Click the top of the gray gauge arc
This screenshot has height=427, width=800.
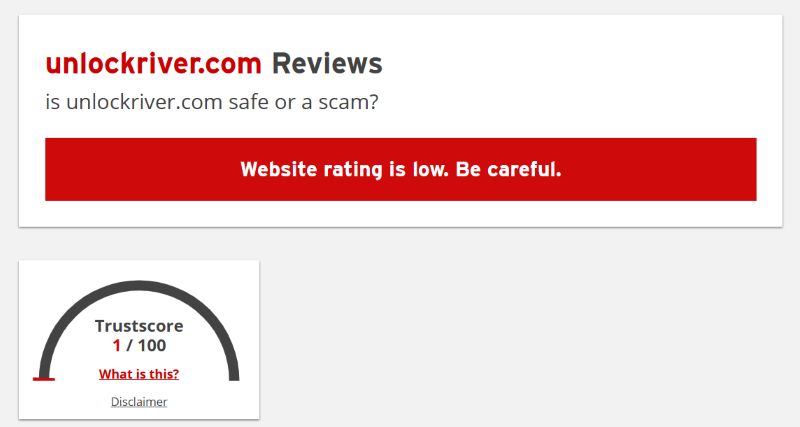139,285
